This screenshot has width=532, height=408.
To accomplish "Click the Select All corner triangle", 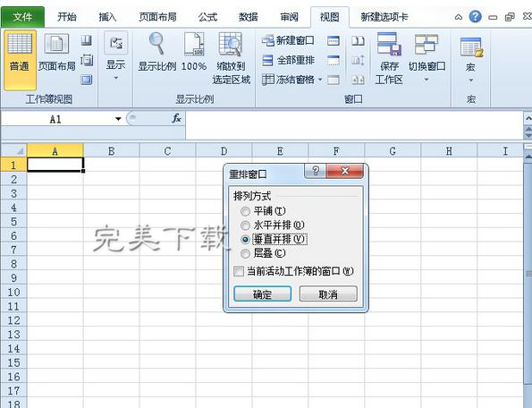I will click(13, 150).
